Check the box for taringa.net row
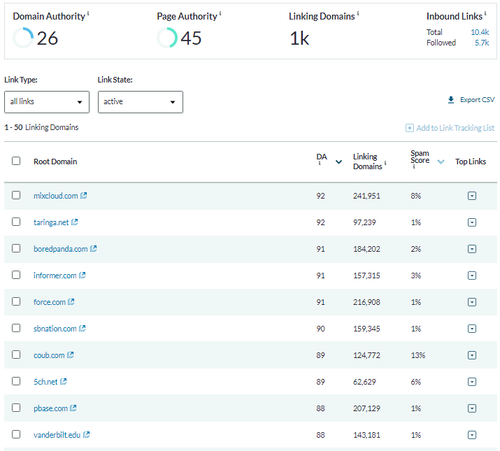Screen dimensions: 500x451 (x=16, y=222)
